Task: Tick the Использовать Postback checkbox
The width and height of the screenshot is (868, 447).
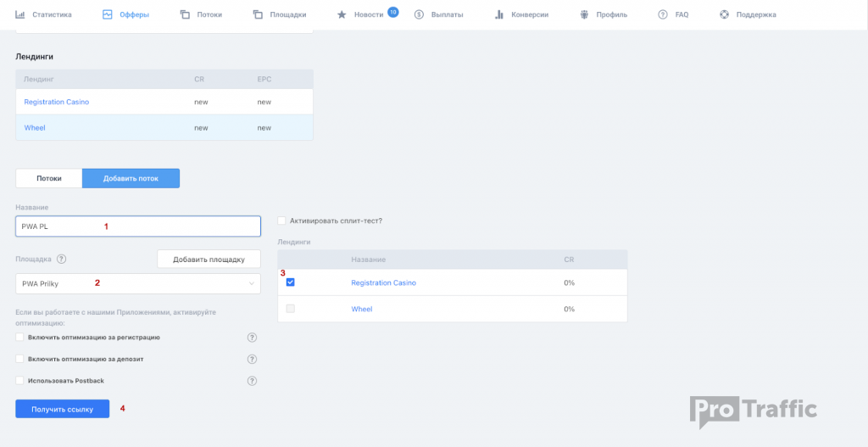Action: coord(20,381)
